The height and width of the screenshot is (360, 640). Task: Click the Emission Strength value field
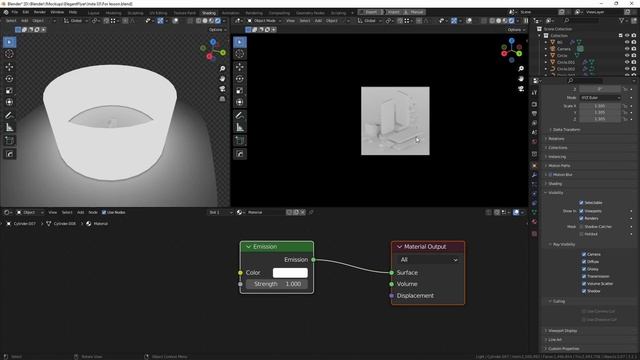pyautogui.click(x=277, y=284)
